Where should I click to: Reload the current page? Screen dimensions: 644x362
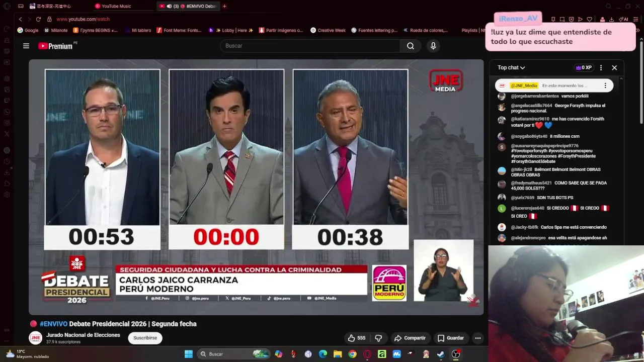tap(38, 19)
